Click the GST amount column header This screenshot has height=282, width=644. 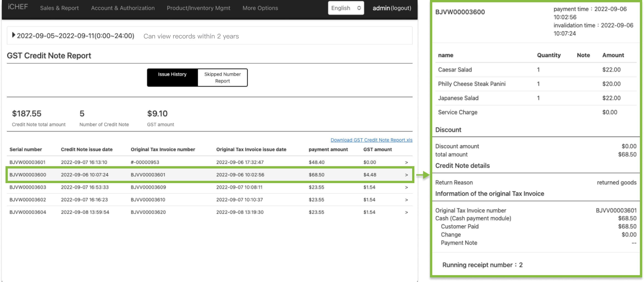(x=377, y=149)
